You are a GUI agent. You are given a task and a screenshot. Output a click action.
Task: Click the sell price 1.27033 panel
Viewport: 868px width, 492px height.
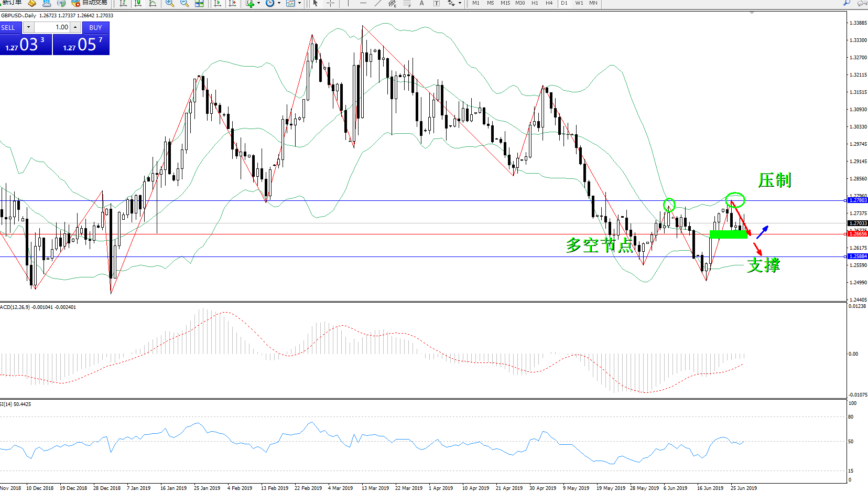[26, 44]
